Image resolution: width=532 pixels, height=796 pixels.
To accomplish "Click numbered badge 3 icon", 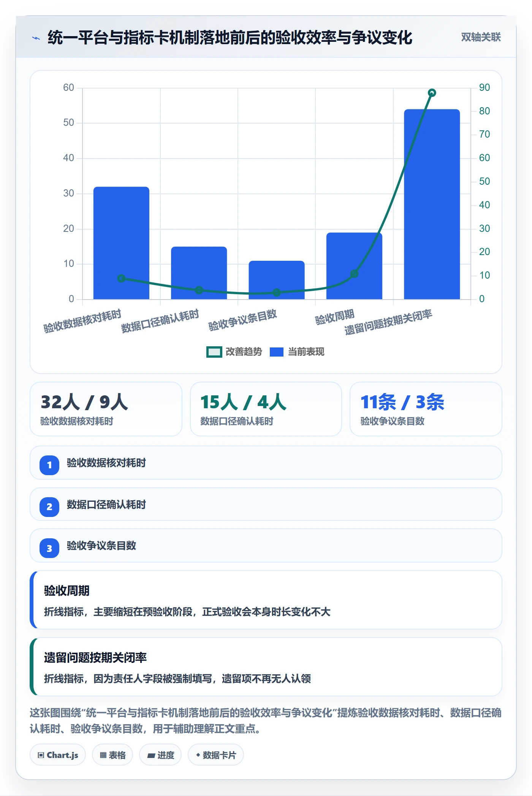I will 49,548.
